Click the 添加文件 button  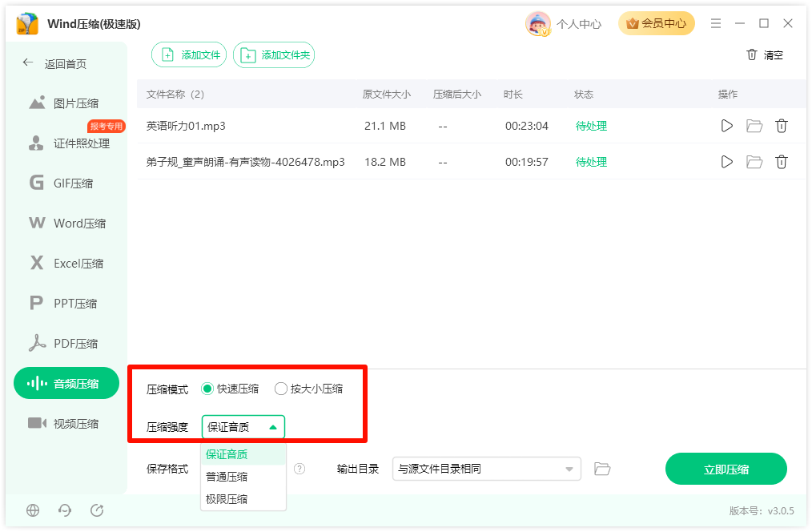(x=189, y=55)
